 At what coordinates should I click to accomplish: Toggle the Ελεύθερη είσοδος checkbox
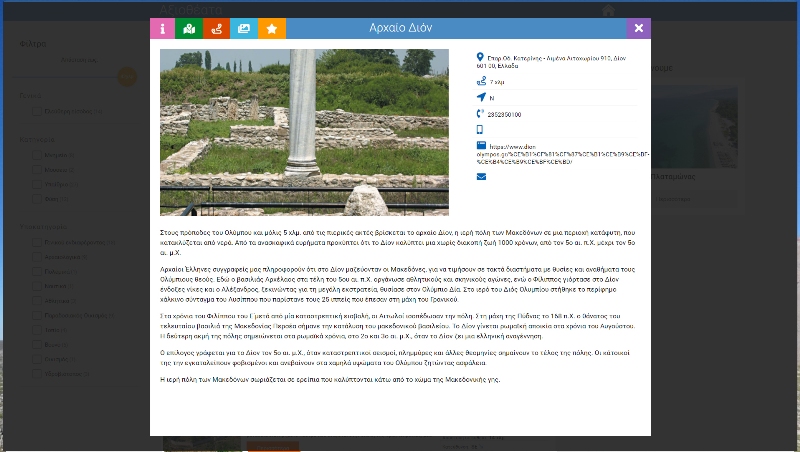[x=37, y=111]
